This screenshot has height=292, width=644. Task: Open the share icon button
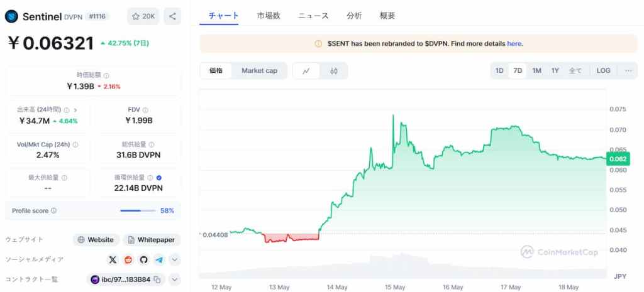click(x=172, y=16)
